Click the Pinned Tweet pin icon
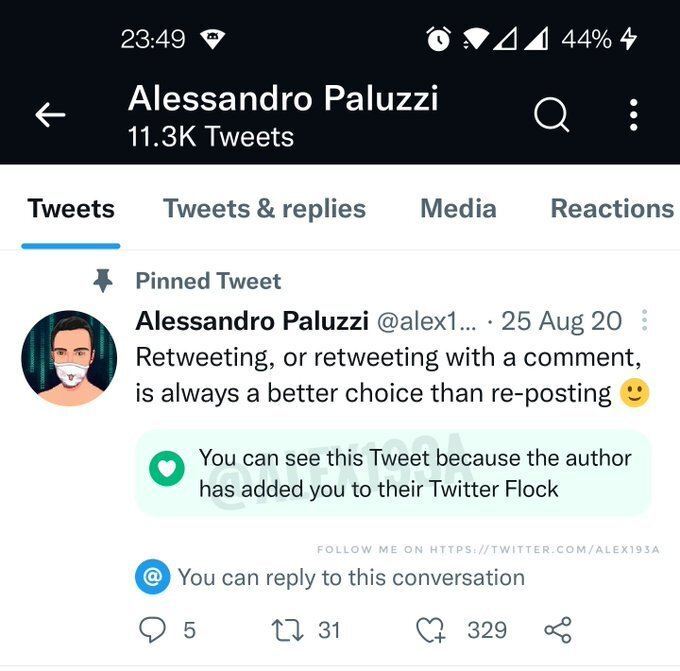The height and width of the screenshot is (671, 680). (x=103, y=282)
